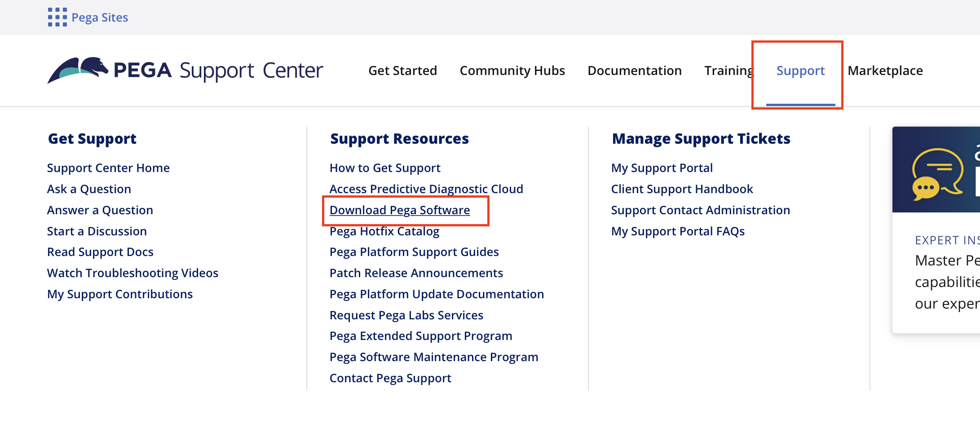Click Support Center Home link

coord(108,168)
